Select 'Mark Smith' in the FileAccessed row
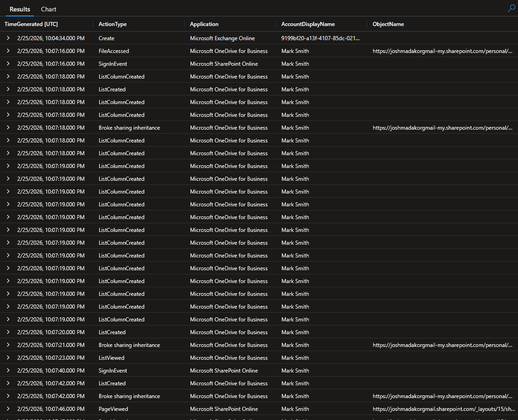 pyautogui.click(x=295, y=51)
